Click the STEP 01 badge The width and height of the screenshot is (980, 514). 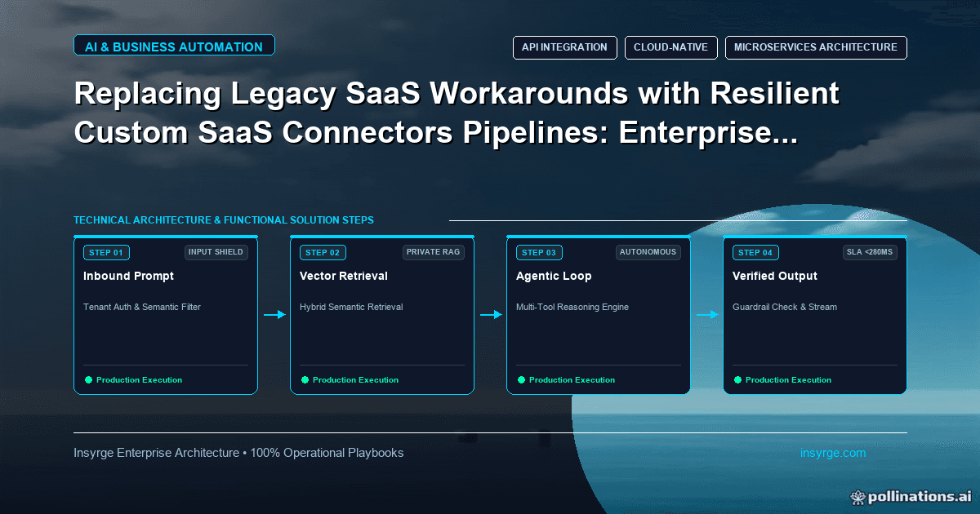(107, 253)
